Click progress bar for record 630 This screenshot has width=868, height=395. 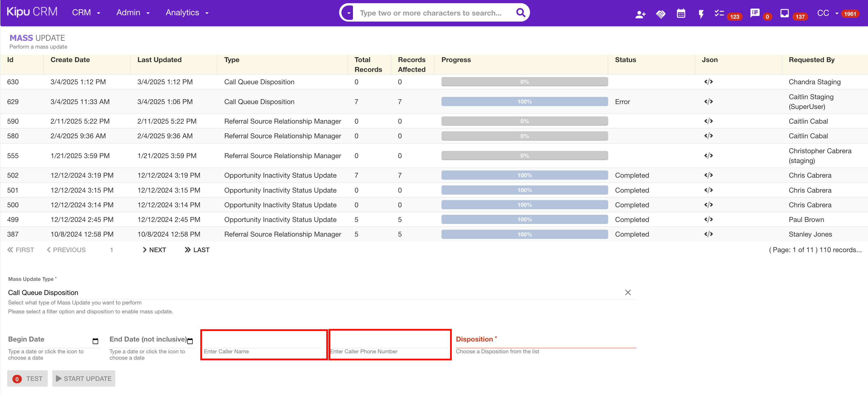click(524, 82)
